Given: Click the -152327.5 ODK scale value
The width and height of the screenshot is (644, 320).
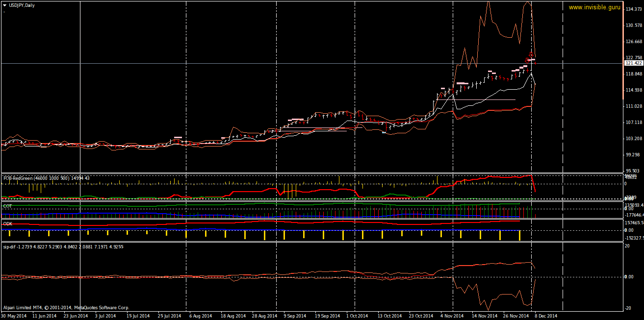Looking at the screenshot, I should point(633,238).
